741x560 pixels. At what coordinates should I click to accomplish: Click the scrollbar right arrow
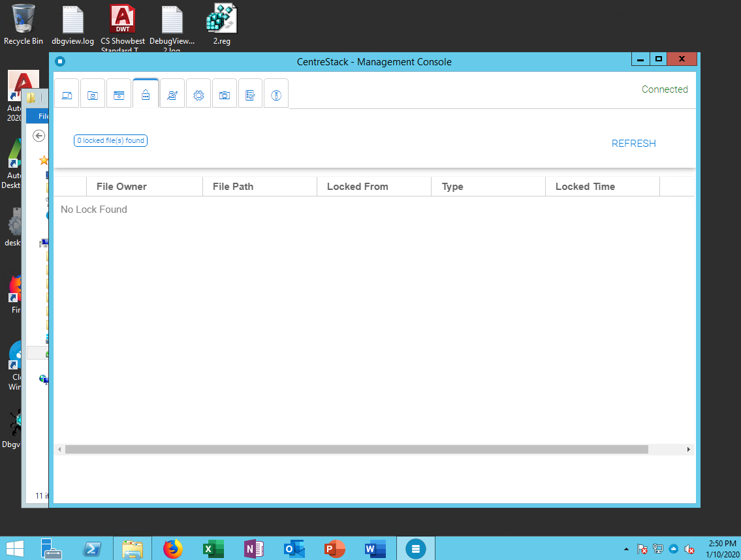pyautogui.click(x=689, y=450)
